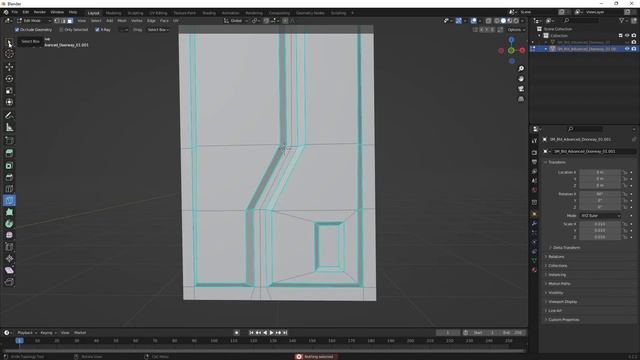Viewport: 640px width, 360px height.
Task: Open the Render properties tab icon
Action: [534, 152]
